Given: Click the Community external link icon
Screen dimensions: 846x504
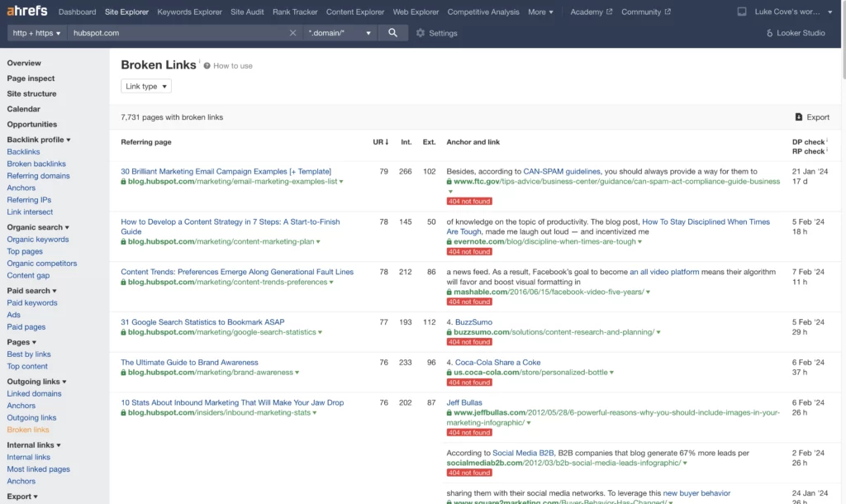Looking at the screenshot, I should [x=668, y=12].
